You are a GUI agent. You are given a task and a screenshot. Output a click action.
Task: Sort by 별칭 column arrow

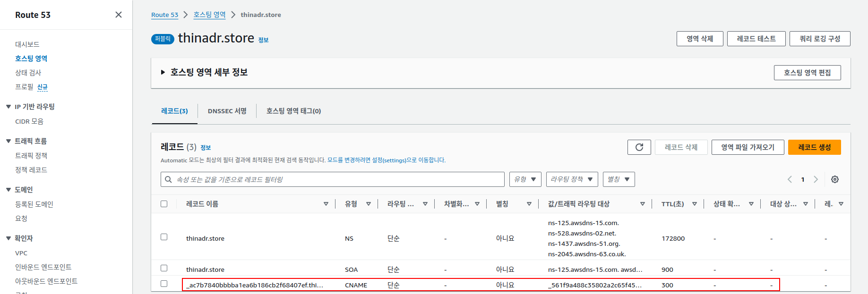(529, 204)
